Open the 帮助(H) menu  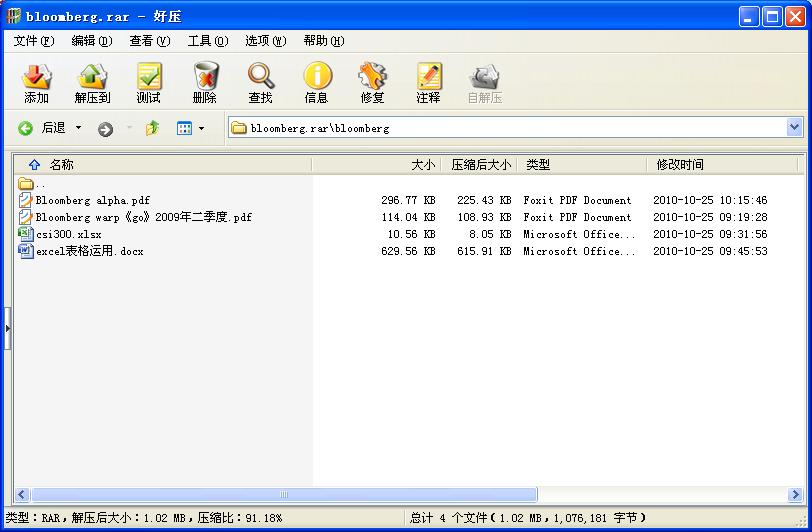324,41
